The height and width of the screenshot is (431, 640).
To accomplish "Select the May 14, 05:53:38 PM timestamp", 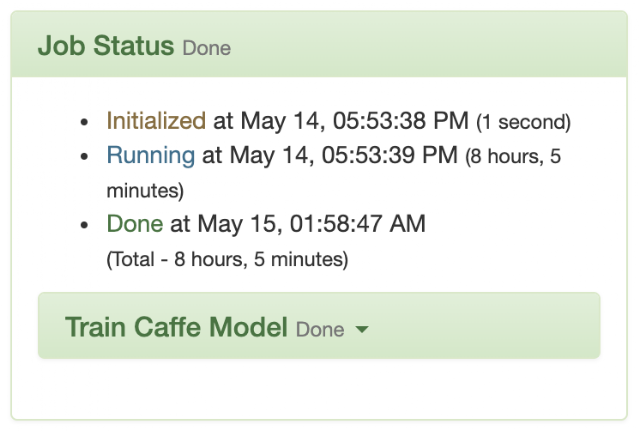I will point(355,121).
